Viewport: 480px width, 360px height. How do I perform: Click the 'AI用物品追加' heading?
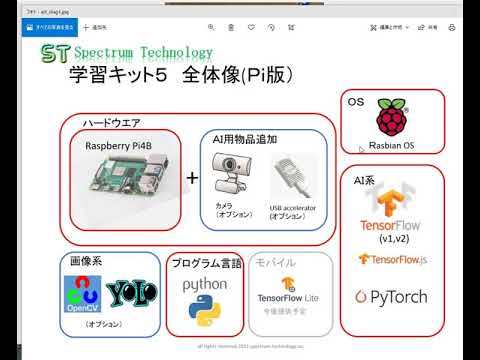(245, 139)
